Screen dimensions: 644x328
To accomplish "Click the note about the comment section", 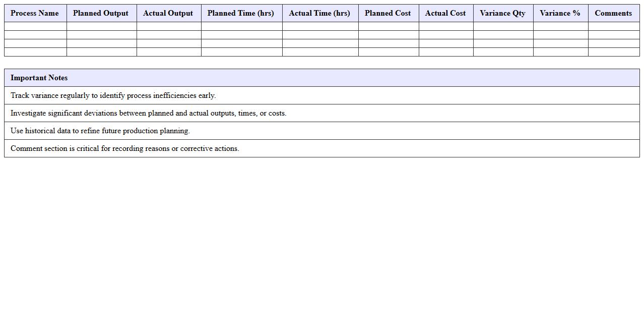I will pos(125,148).
